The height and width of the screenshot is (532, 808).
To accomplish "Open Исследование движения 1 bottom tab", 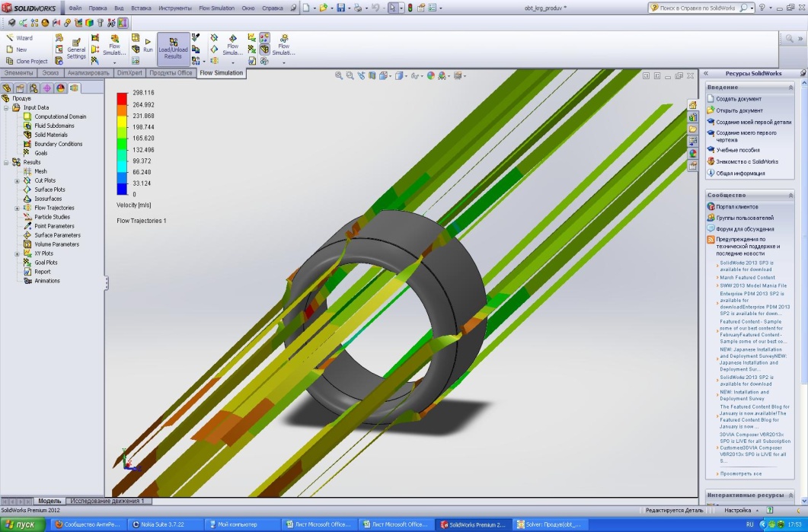I will point(107,501).
